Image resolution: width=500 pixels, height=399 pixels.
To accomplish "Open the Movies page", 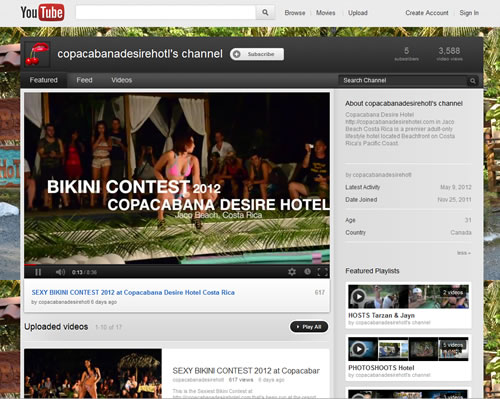I will (x=325, y=13).
